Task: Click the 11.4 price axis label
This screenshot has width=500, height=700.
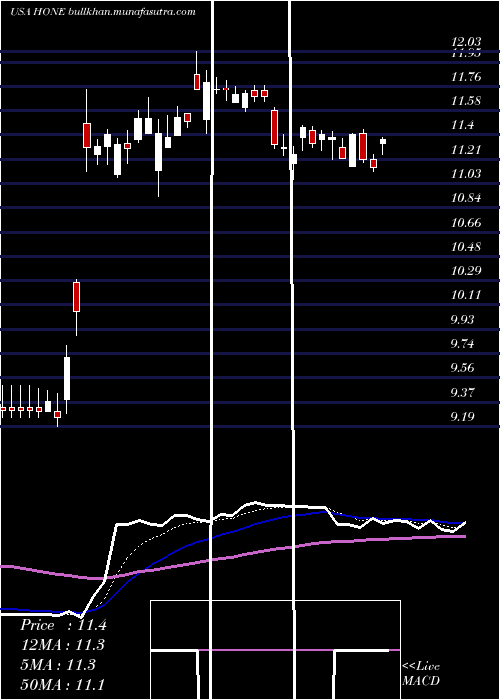Action: [x=462, y=125]
